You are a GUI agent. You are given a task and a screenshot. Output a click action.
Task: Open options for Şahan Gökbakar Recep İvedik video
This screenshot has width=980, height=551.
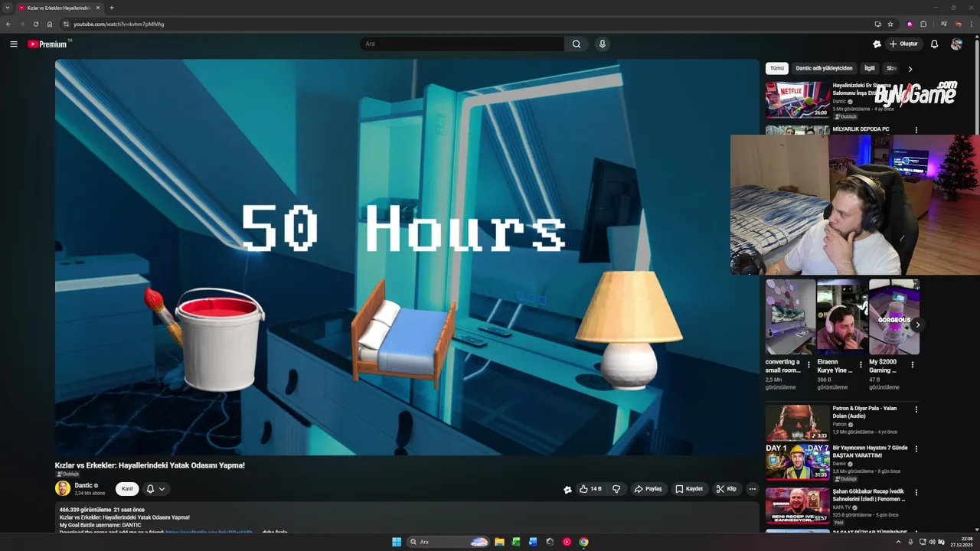[x=916, y=492]
